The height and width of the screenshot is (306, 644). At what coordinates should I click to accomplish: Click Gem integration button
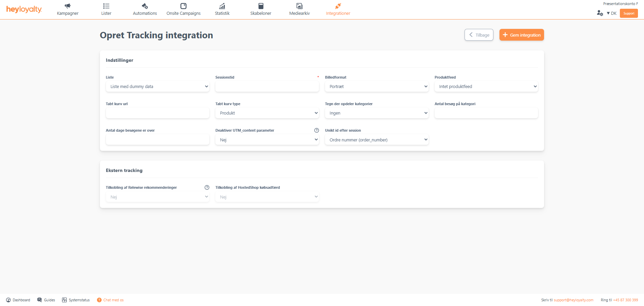point(521,35)
